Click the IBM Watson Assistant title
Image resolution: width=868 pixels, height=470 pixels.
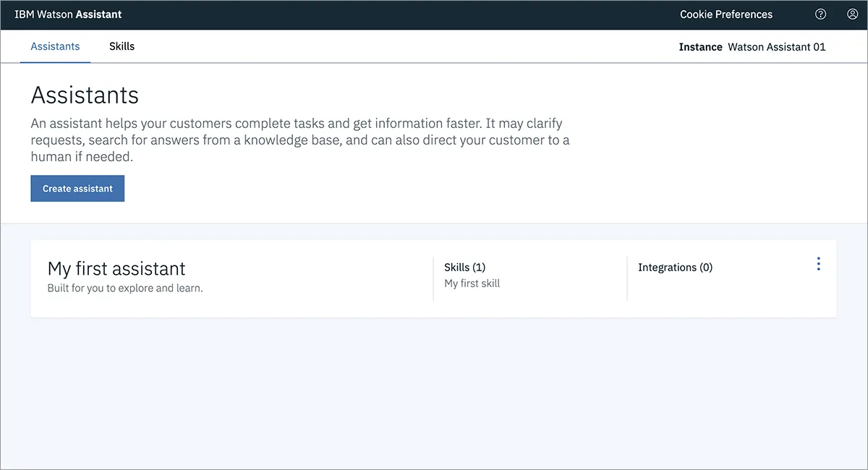tap(68, 14)
